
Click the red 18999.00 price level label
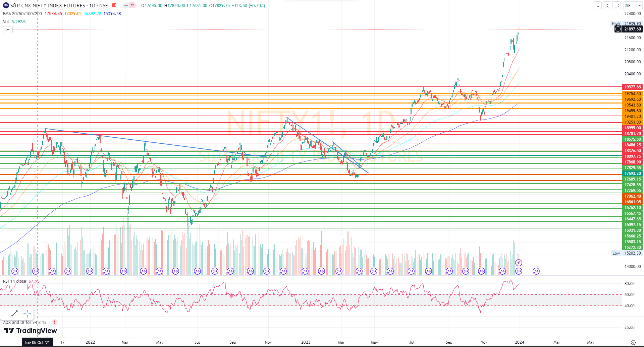pyautogui.click(x=633, y=128)
